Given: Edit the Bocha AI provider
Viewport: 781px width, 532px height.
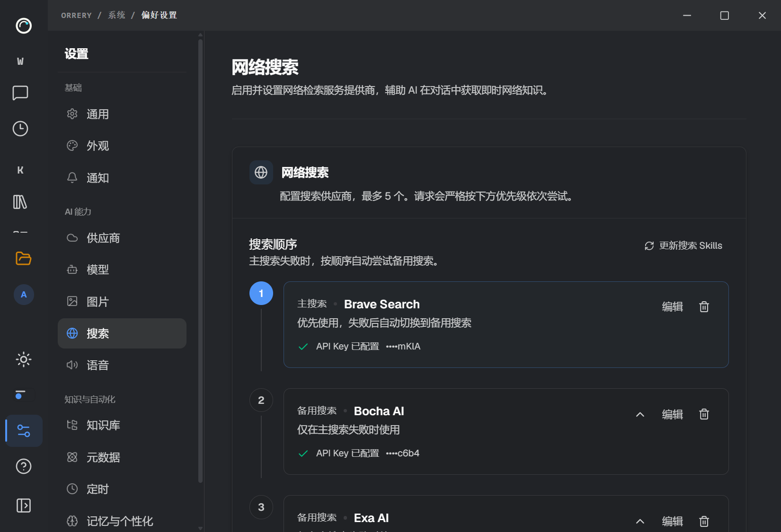Looking at the screenshot, I should pyautogui.click(x=672, y=414).
